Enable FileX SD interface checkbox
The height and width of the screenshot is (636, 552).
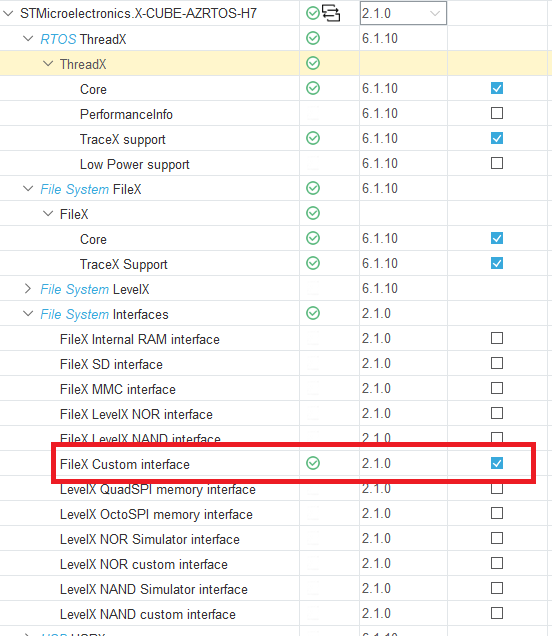coord(497,363)
